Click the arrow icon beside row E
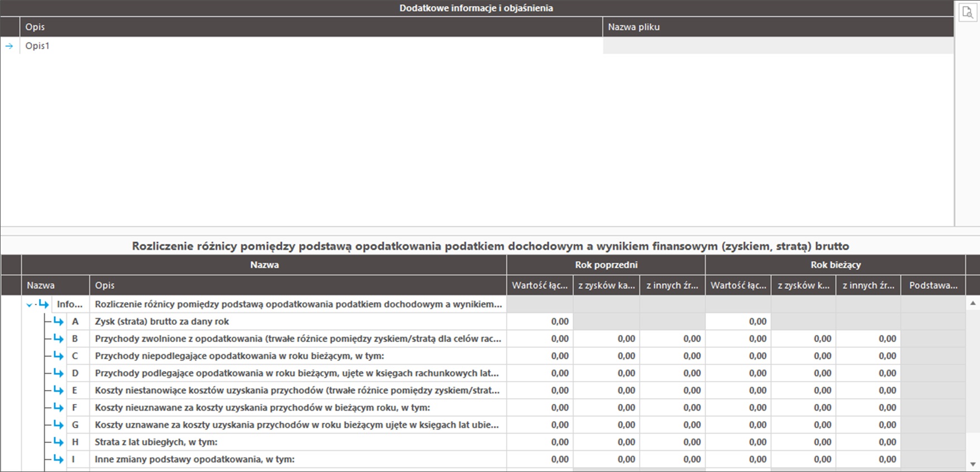 click(58, 391)
